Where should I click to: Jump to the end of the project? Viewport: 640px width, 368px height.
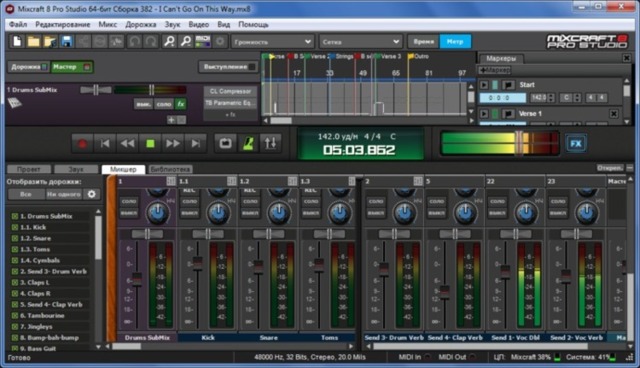point(196,144)
